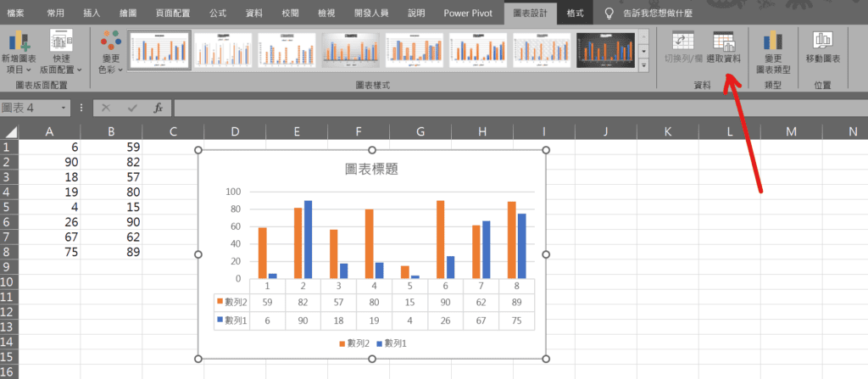Click the chart top-right resize handle

[x=546, y=150]
